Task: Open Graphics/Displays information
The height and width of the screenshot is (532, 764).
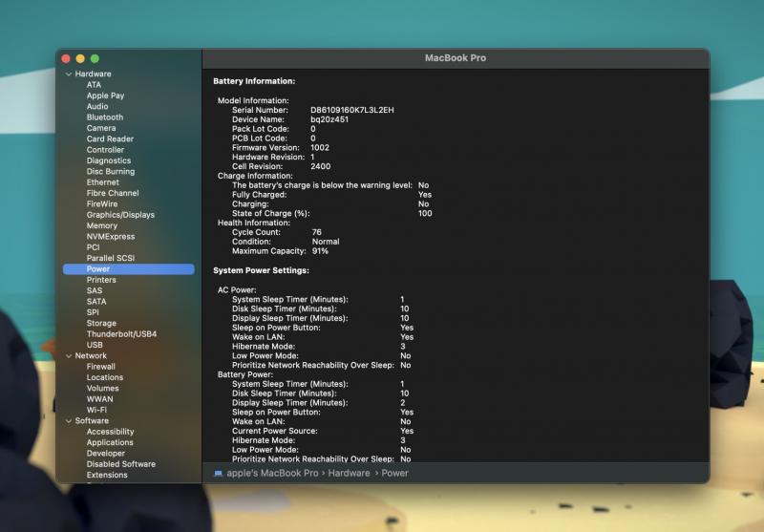Action: pyautogui.click(x=120, y=215)
